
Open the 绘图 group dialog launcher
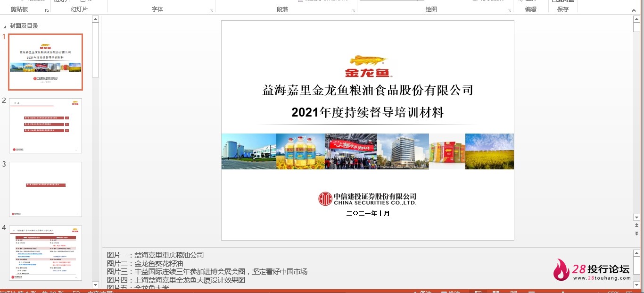[508, 10]
